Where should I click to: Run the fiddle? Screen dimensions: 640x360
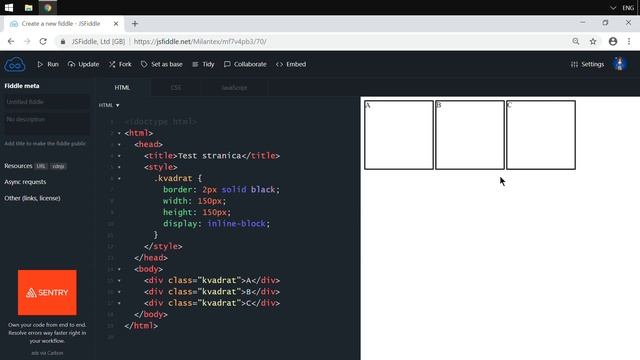48,64
